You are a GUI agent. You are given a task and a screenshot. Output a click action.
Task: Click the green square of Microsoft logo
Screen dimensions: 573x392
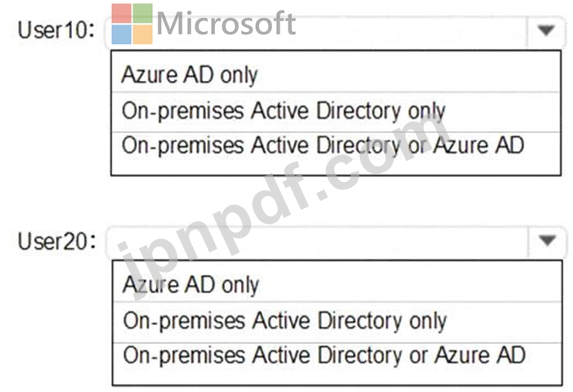click(142, 14)
